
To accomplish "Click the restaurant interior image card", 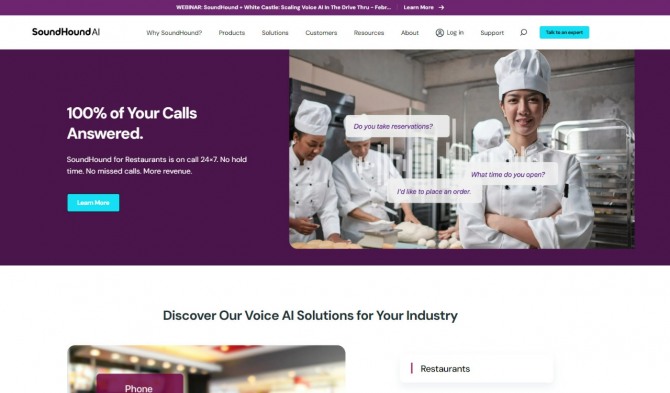I will coord(206,369).
